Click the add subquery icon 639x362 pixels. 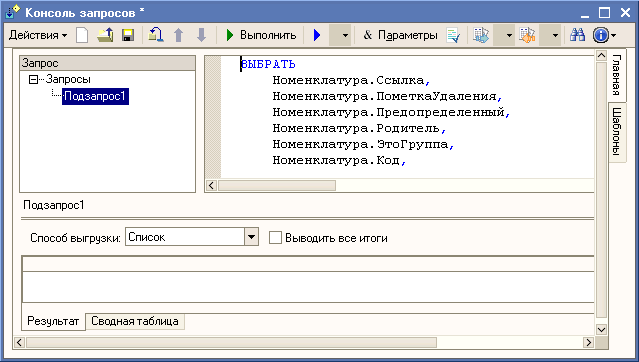[x=156, y=35]
